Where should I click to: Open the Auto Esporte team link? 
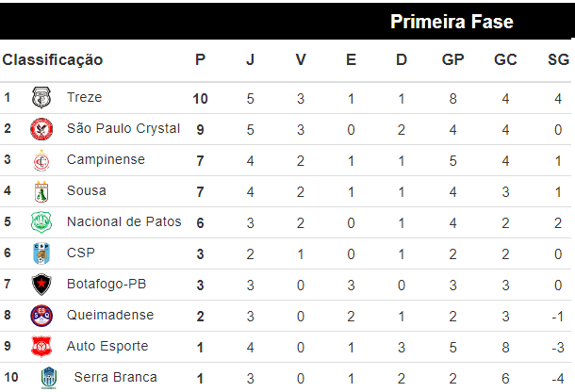pos(107,346)
